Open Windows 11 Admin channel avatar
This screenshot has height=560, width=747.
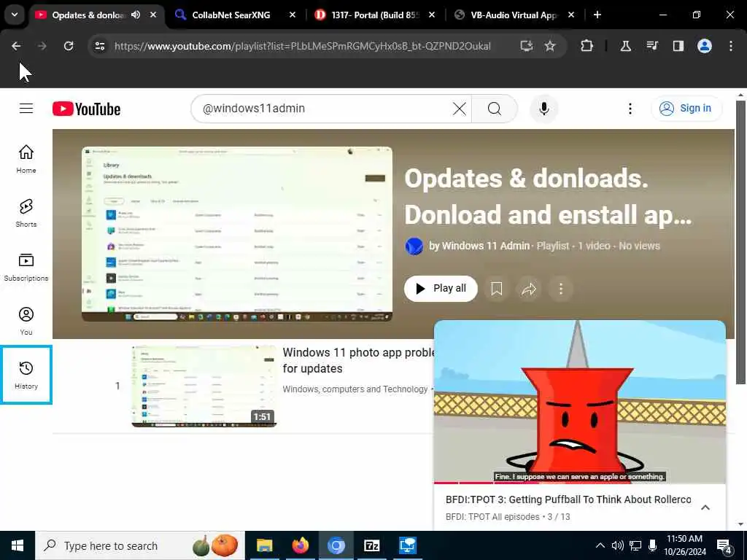coord(414,246)
